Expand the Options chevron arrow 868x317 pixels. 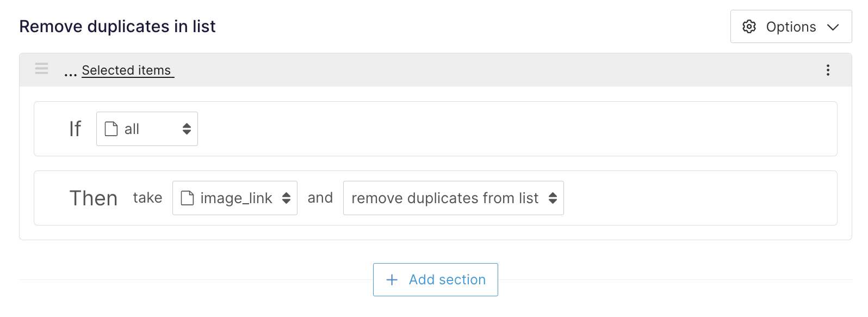833,27
